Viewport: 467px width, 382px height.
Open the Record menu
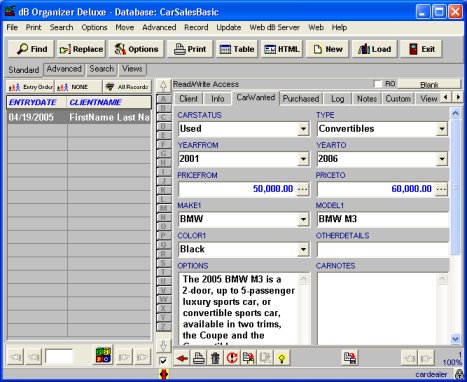pyautogui.click(x=196, y=27)
